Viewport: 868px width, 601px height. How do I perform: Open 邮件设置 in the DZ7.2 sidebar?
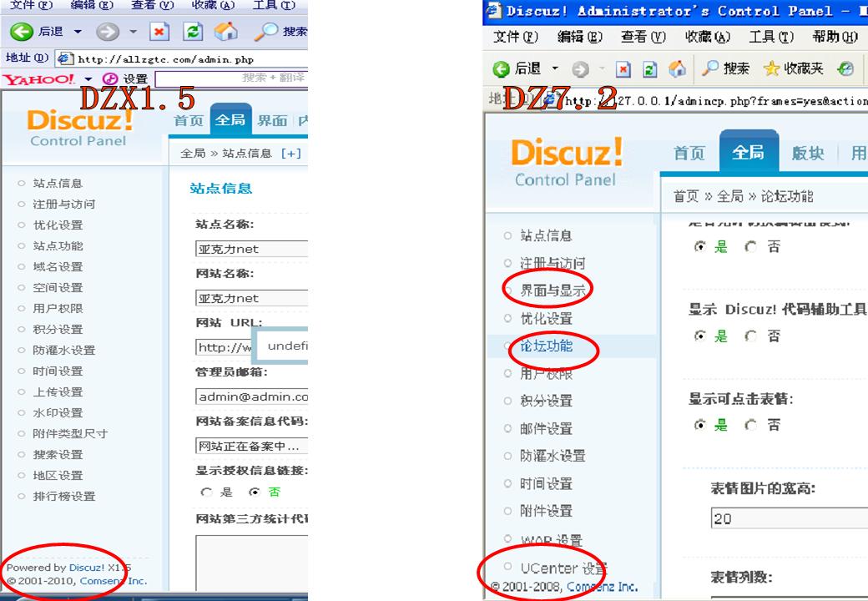tap(546, 428)
